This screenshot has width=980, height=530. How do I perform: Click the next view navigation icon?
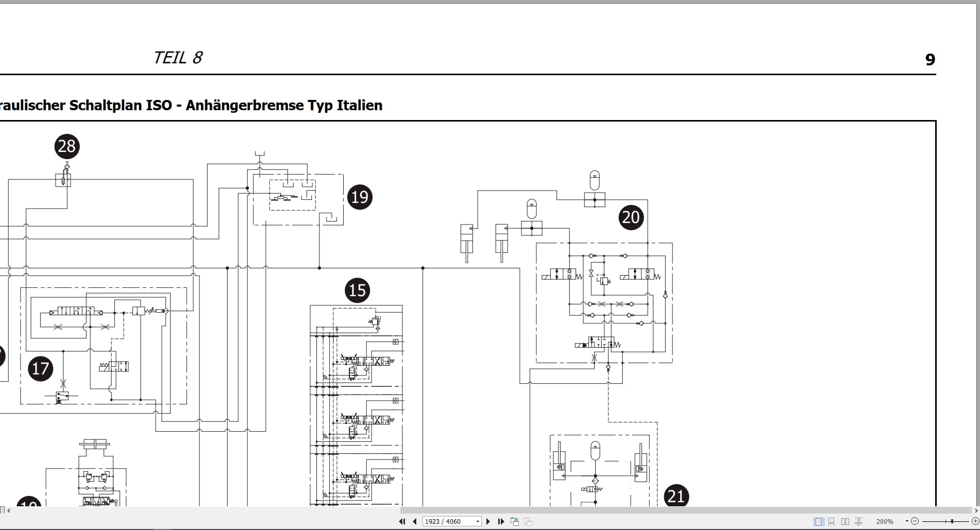[x=528, y=521]
